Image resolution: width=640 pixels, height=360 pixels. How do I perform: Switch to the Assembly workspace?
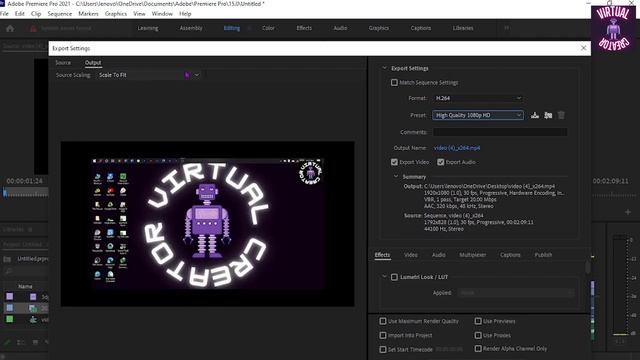tap(191, 28)
